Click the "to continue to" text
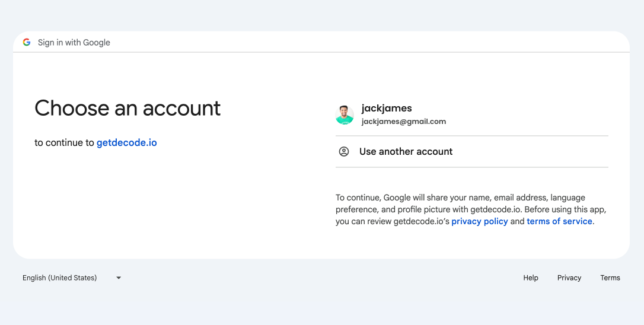This screenshot has height=325, width=644. pyautogui.click(x=64, y=142)
